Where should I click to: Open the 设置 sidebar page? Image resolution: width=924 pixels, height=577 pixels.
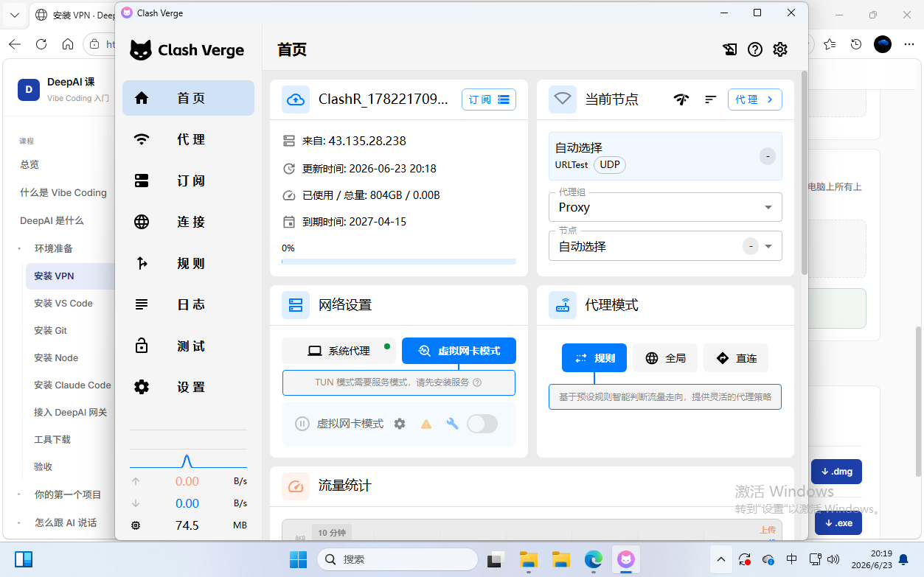click(x=188, y=387)
